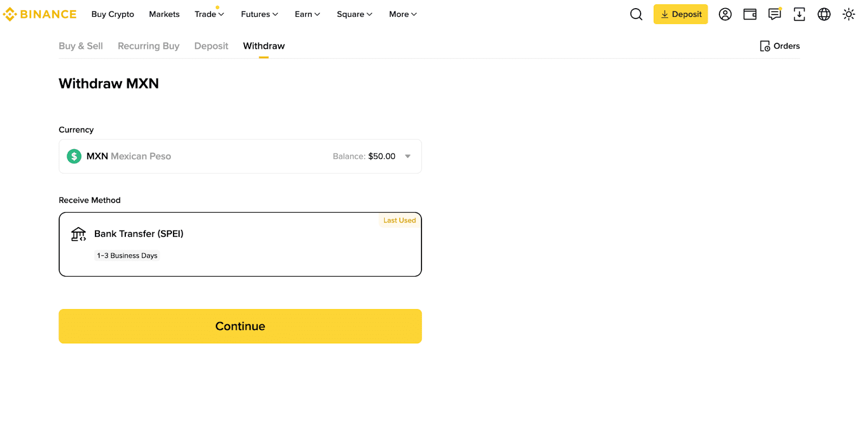Toggle light/dark theme sun icon
868x423 pixels.
pyautogui.click(x=848, y=14)
